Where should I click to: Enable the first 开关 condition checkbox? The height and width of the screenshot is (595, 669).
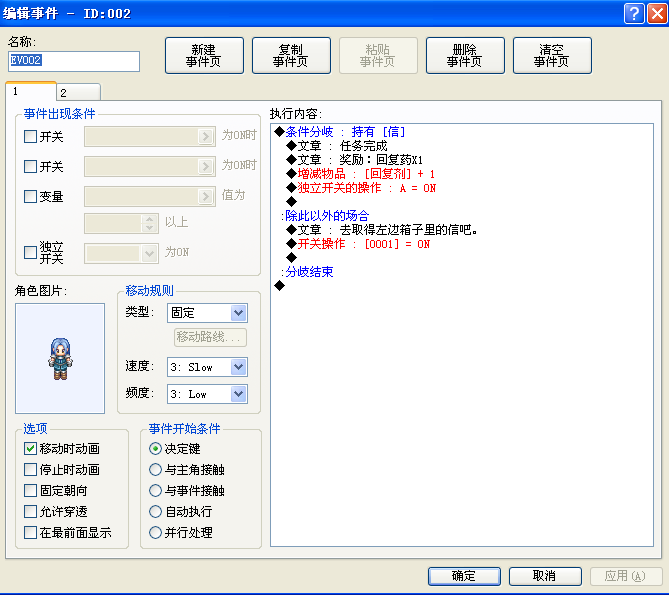point(30,136)
